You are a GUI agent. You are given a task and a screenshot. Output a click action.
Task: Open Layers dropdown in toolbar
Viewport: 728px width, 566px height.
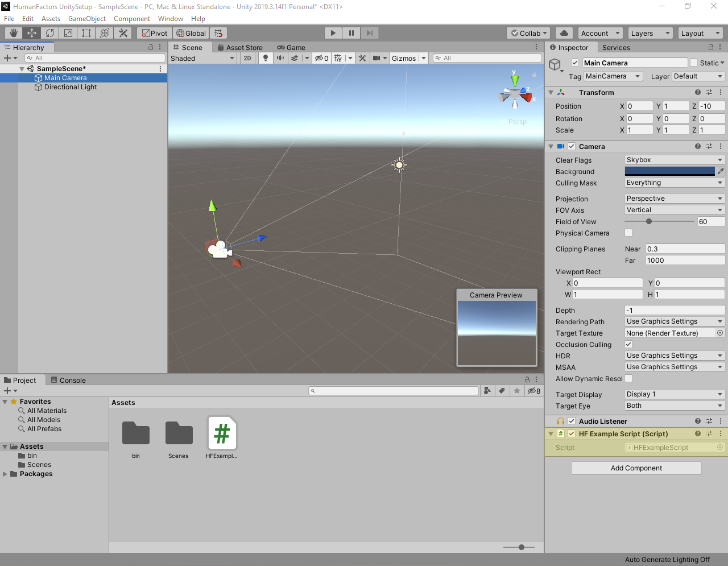(x=650, y=33)
